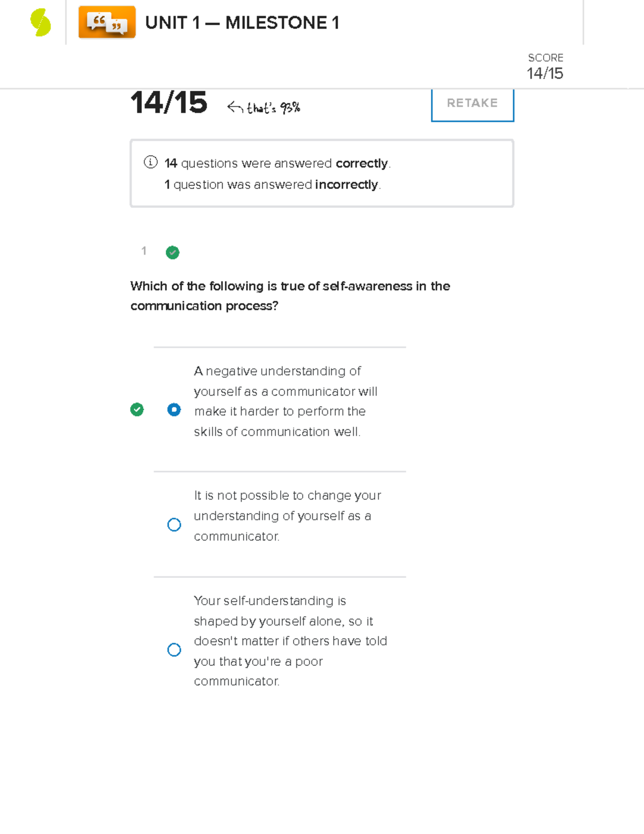This screenshot has height=834, width=644.
Task: Click the RETAKE button
Action: pyautogui.click(x=472, y=104)
